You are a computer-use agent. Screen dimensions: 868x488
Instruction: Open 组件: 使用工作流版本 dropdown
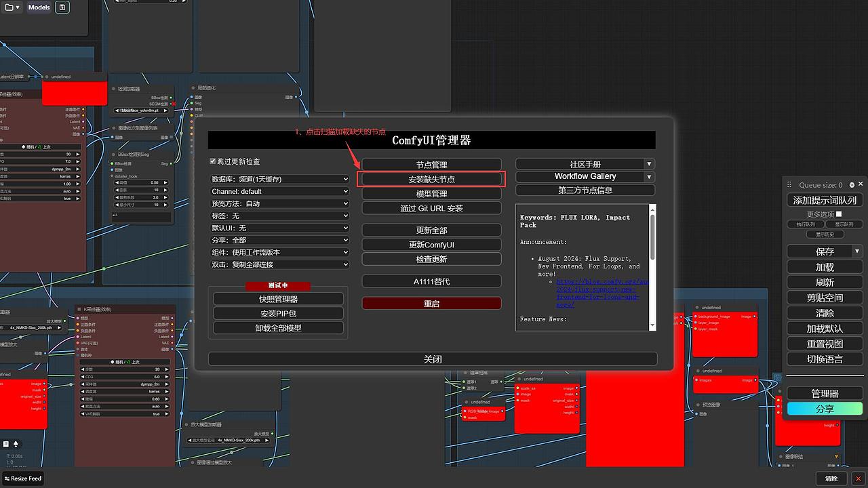pyautogui.click(x=279, y=252)
